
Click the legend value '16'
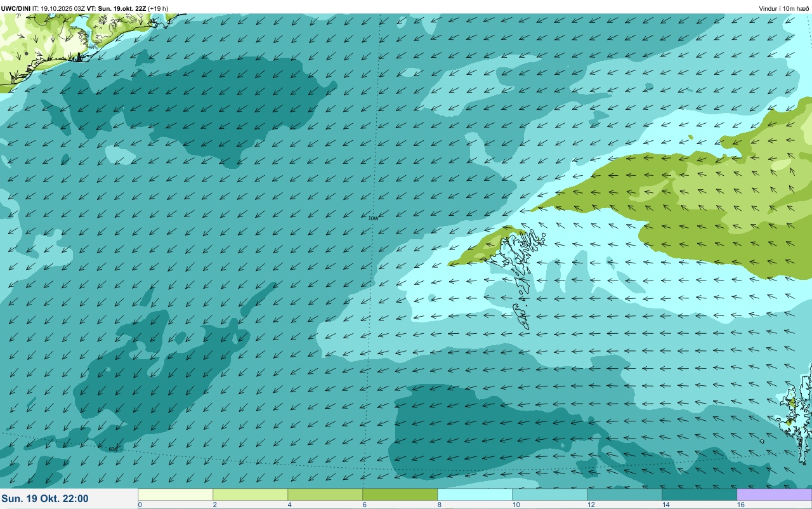(x=740, y=505)
